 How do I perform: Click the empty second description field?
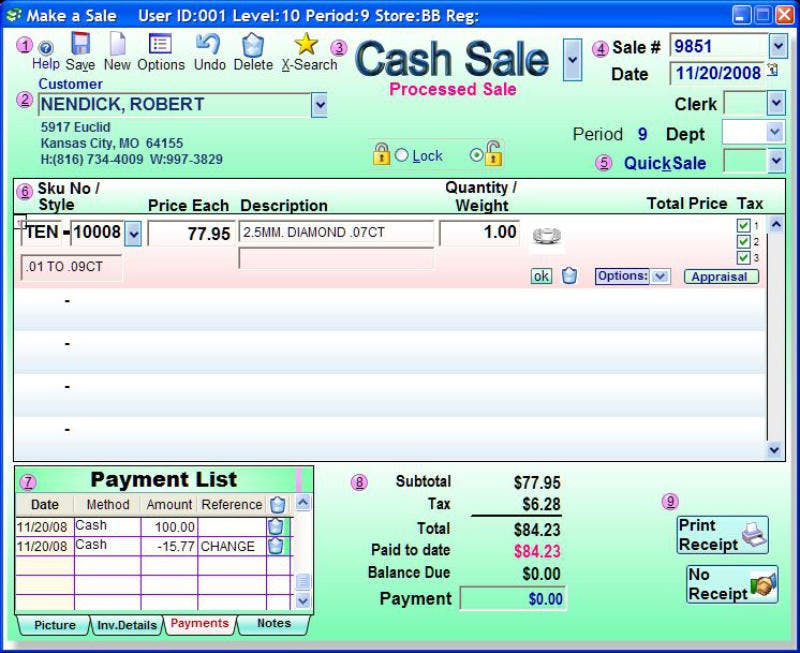(336, 258)
